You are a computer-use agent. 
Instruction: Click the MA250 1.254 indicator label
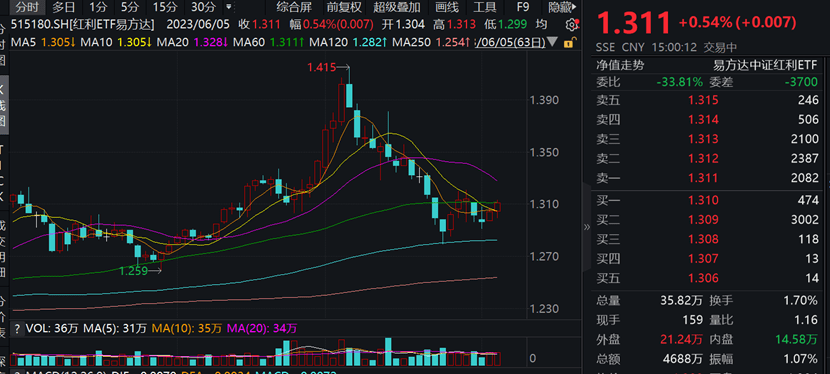click(x=432, y=42)
